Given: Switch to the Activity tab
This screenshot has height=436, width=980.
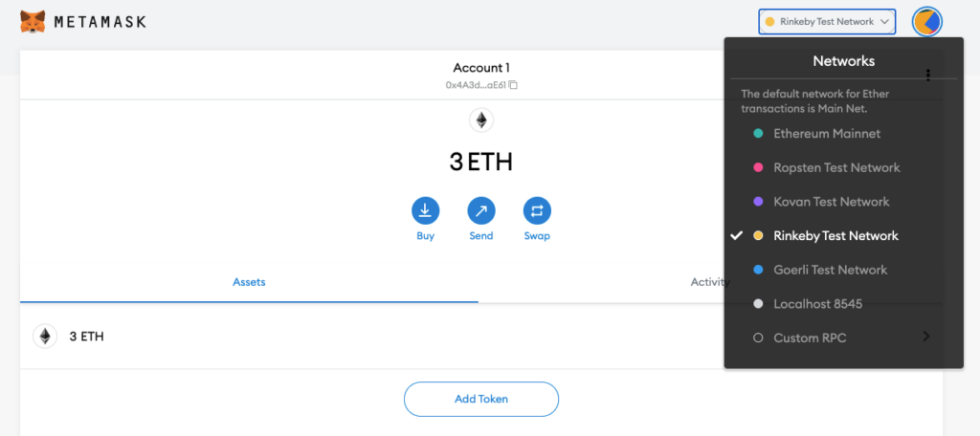Looking at the screenshot, I should point(710,282).
